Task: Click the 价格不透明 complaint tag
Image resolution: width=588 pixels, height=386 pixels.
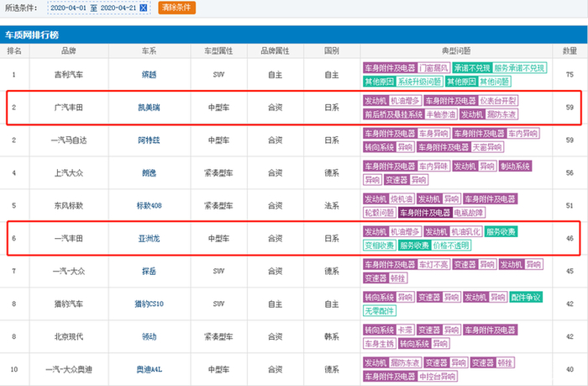Action: click(451, 246)
